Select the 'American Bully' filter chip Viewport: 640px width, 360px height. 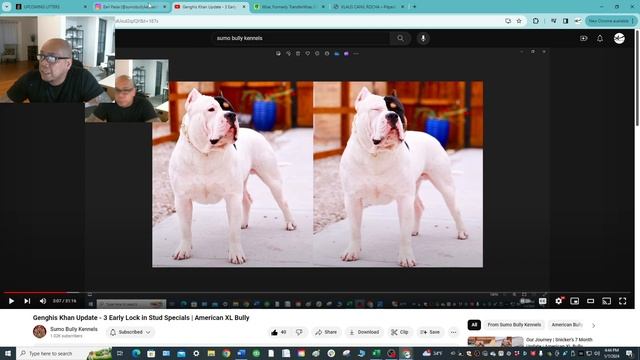pos(567,325)
